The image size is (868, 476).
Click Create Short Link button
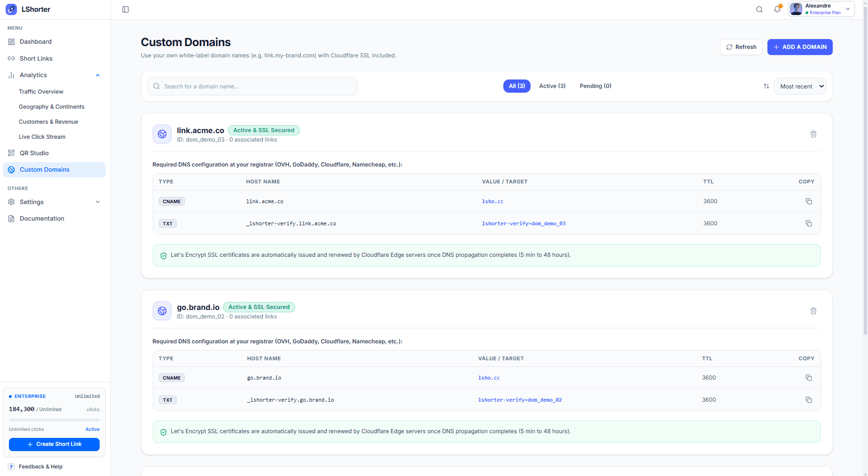point(54,444)
